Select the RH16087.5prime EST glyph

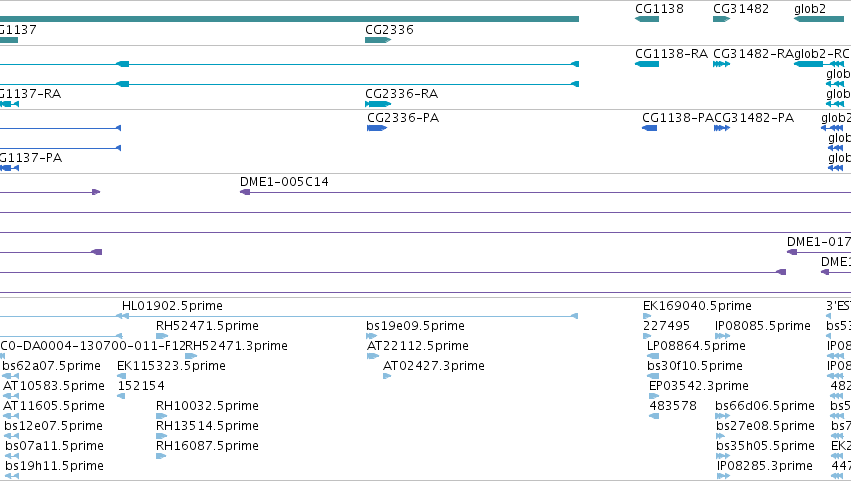click(161, 456)
